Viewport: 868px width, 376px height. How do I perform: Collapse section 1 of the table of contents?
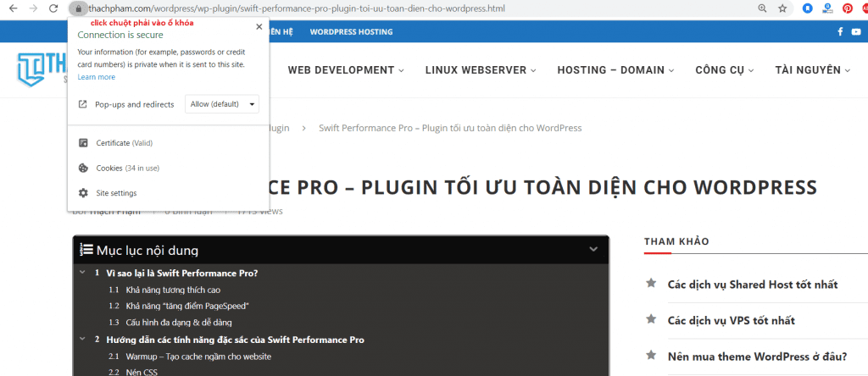82,273
